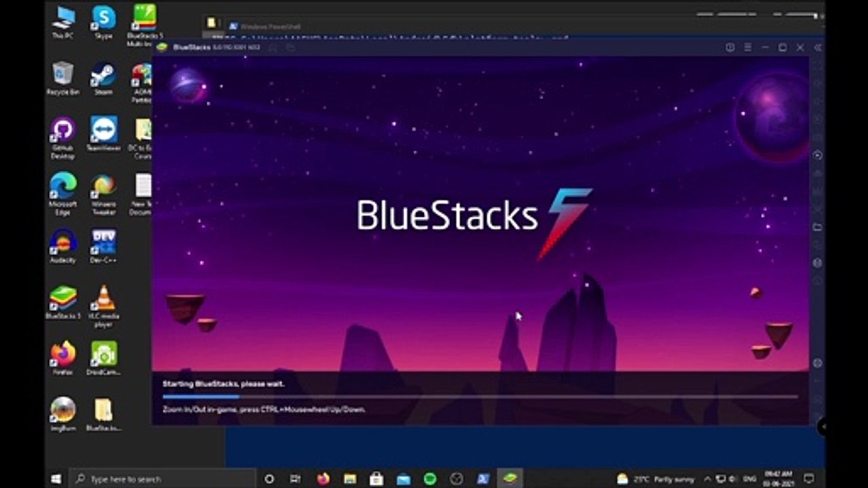Open the BlueStacks hamburger menu
This screenshot has width=868, height=488.
click(747, 47)
